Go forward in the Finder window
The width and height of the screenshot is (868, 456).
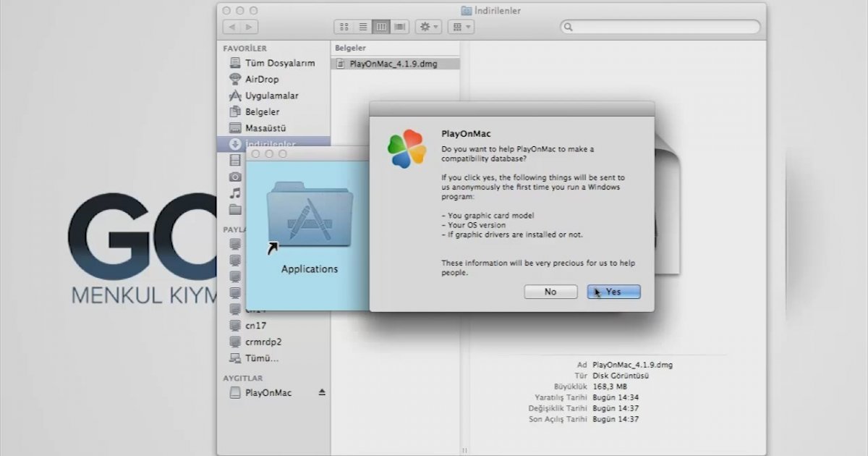[249, 27]
